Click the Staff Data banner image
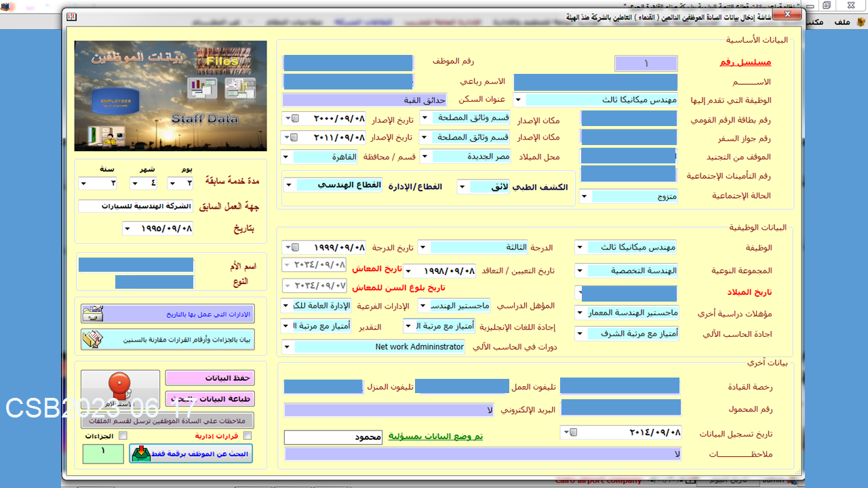The height and width of the screenshot is (488, 868). [170, 96]
